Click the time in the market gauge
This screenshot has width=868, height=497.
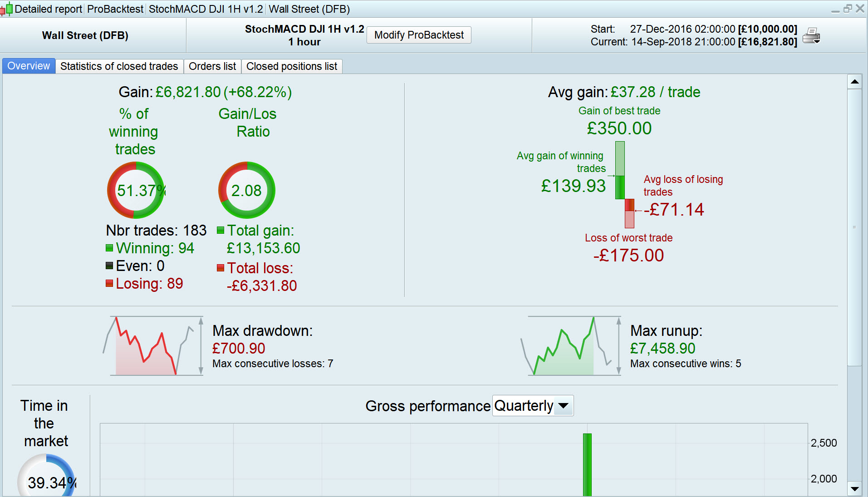tap(46, 476)
